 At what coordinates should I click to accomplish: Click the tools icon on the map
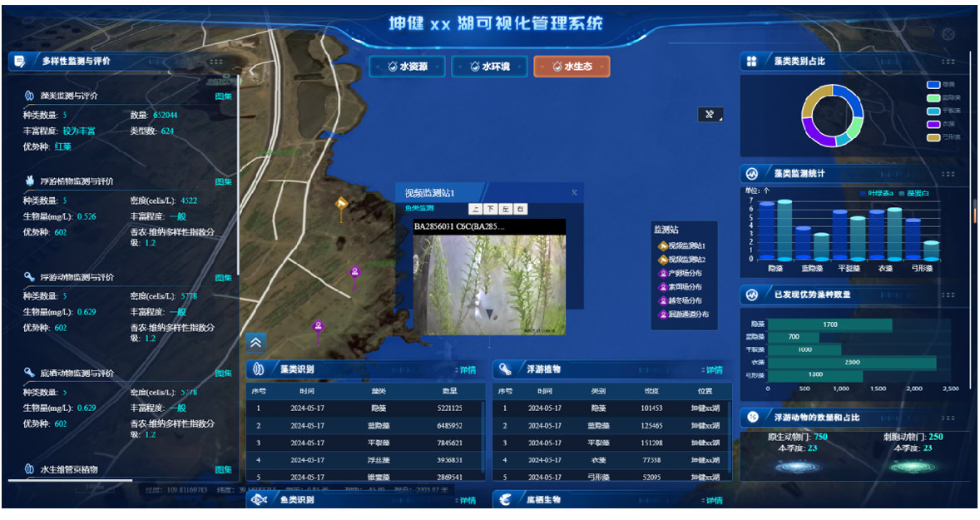click(710, 115)
